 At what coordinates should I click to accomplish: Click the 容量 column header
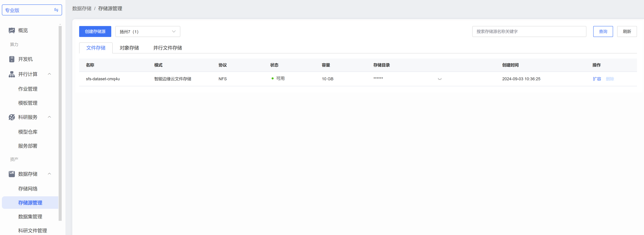[326, 65]
